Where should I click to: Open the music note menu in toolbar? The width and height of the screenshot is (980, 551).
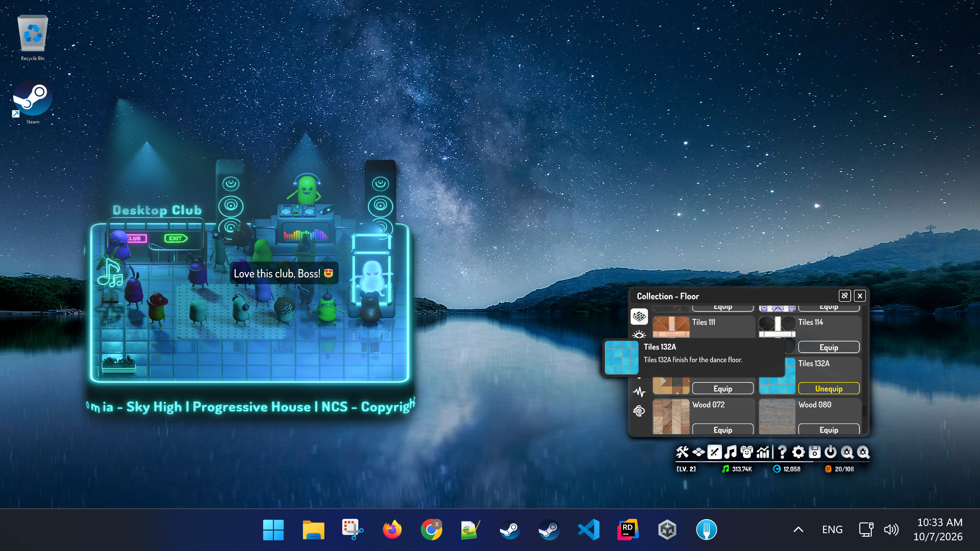click(730, 452)
